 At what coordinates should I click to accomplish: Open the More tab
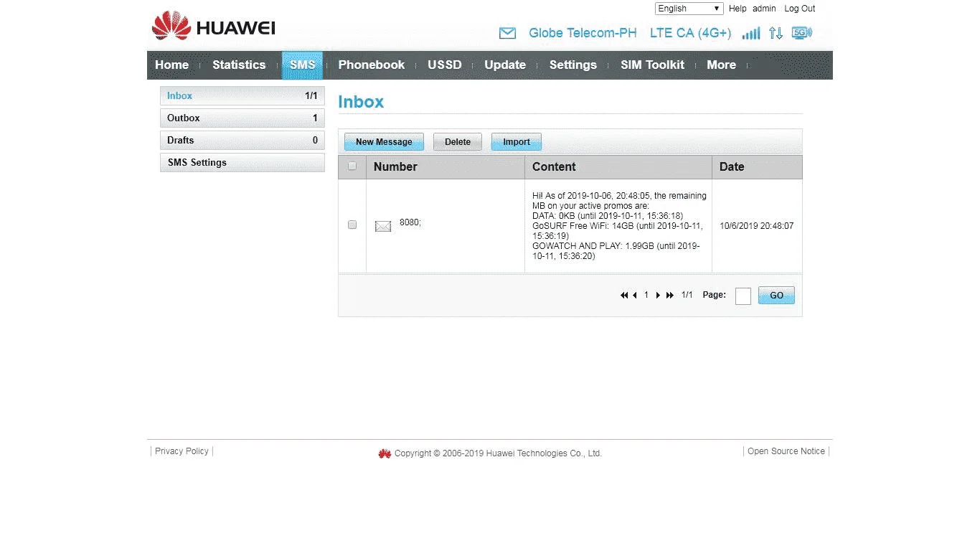coord(722,65)
